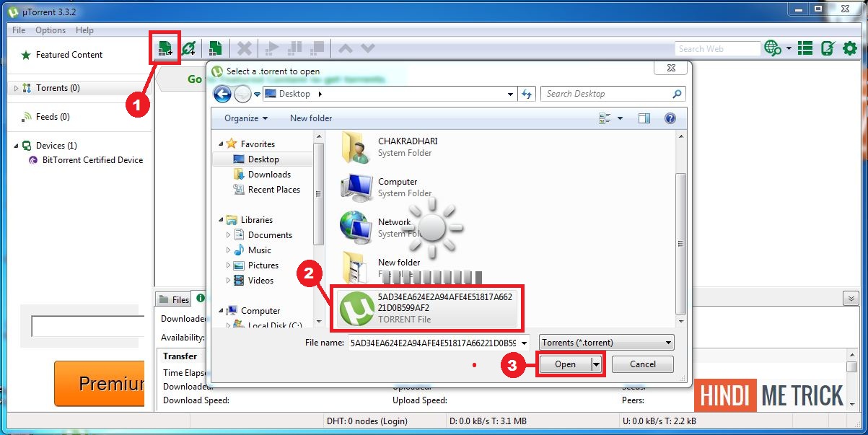
Task: Open Preferences with the gear icon
Action: pyautogui.click(x=850, y=48)
